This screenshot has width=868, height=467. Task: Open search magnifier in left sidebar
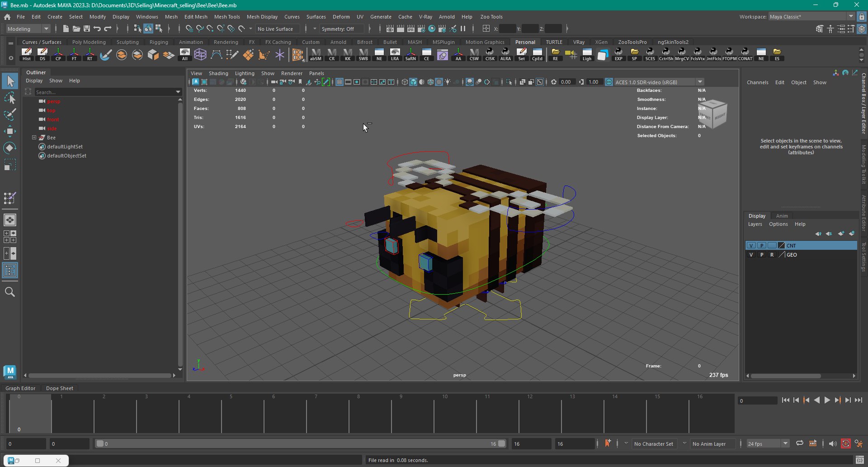tap(10, 292)
